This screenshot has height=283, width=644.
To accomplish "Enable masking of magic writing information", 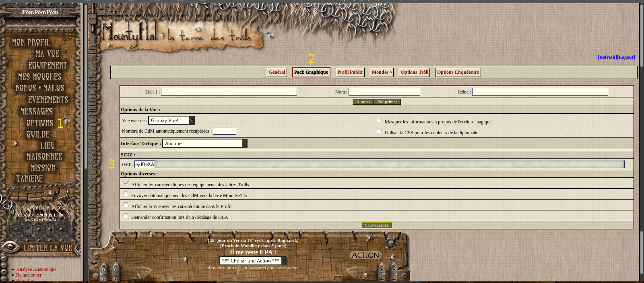I will coord(379,120).
